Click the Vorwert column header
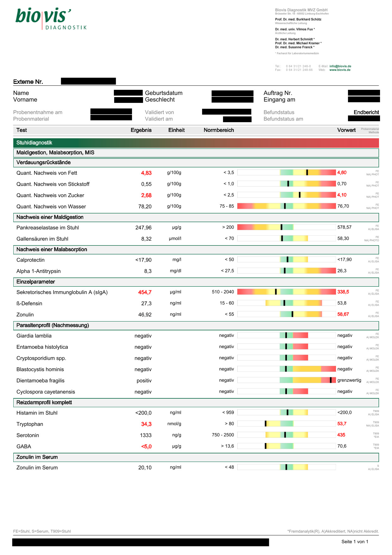 (346, 130)
